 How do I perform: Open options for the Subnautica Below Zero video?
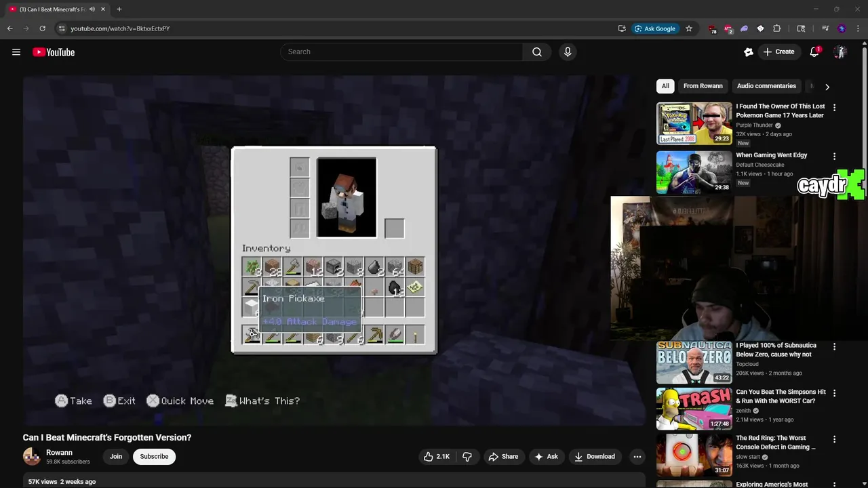pos(834,346)
